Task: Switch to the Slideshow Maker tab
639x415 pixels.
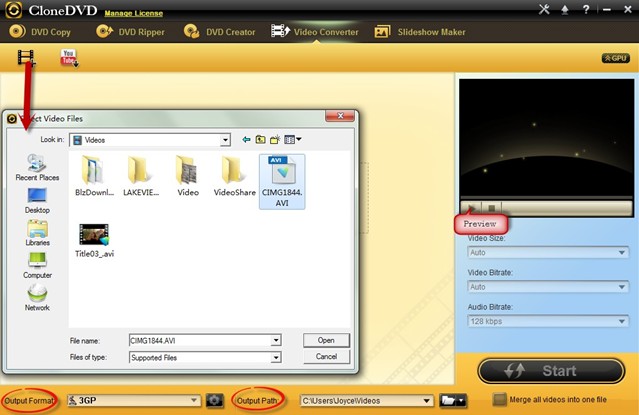Action: [420, 32]
